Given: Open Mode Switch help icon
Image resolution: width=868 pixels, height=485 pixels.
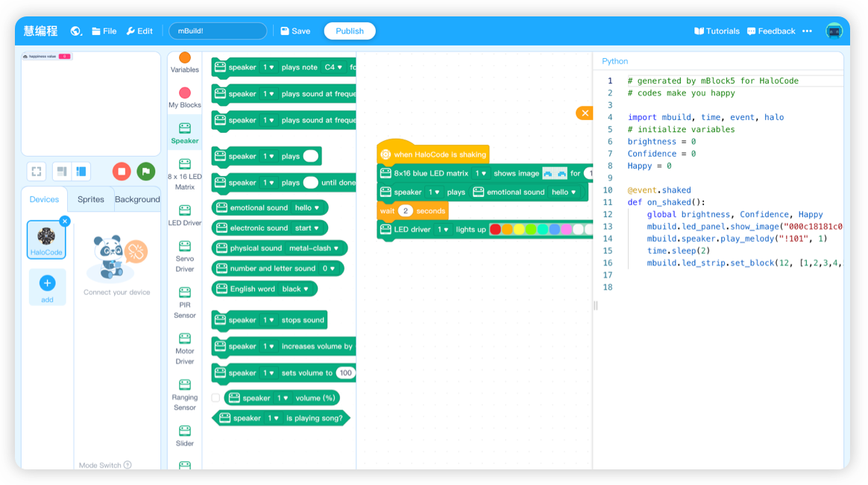Looking at the screenshot, I should (x=128, y=465).
